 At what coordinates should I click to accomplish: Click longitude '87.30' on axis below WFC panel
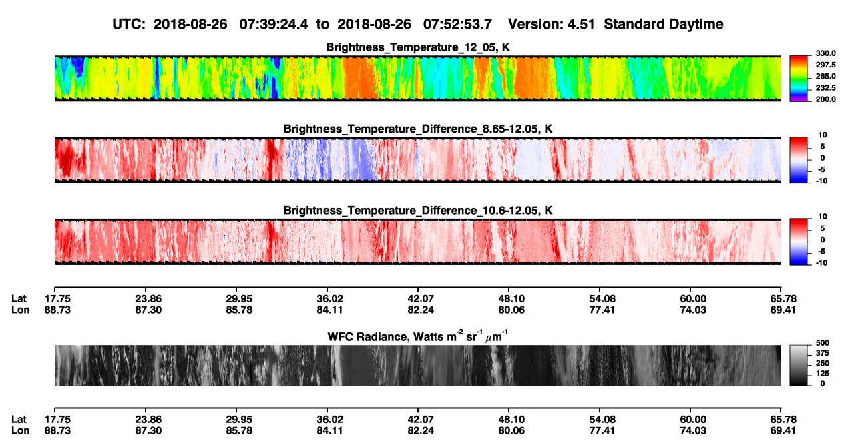click(145, 430)
